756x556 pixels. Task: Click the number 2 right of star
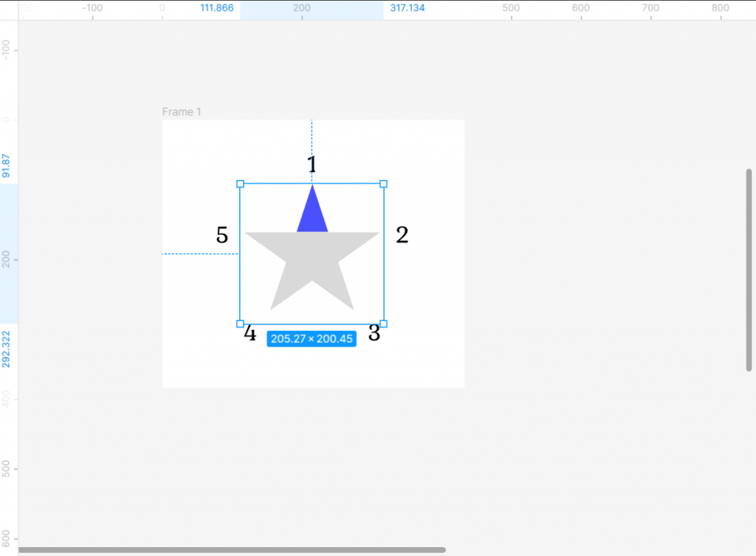402,235
